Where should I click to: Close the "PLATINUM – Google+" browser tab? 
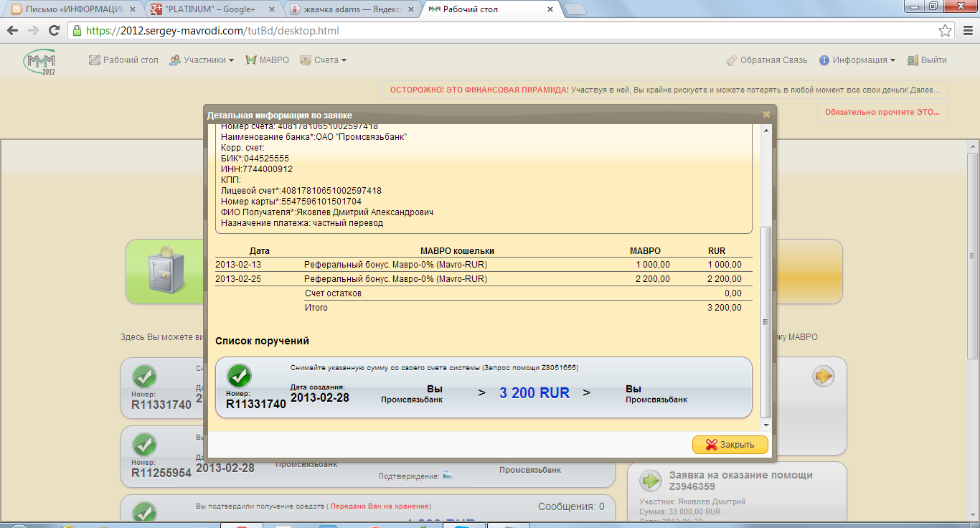(x=273, y=9)
